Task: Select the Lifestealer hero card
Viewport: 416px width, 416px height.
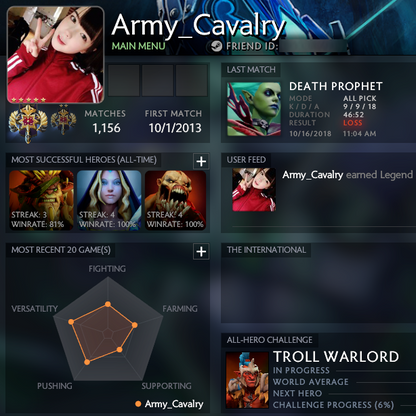Action: (x=176, y=200)
